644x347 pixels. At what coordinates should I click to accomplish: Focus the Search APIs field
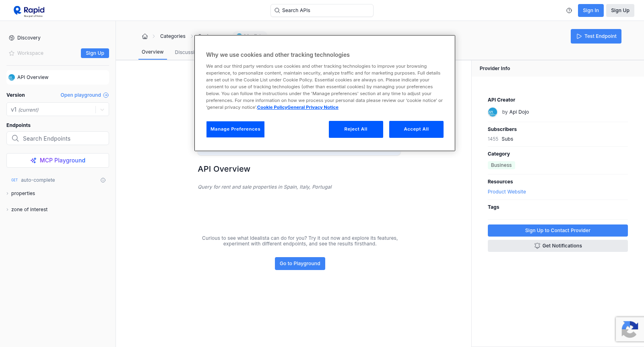(x=322, y=10)
